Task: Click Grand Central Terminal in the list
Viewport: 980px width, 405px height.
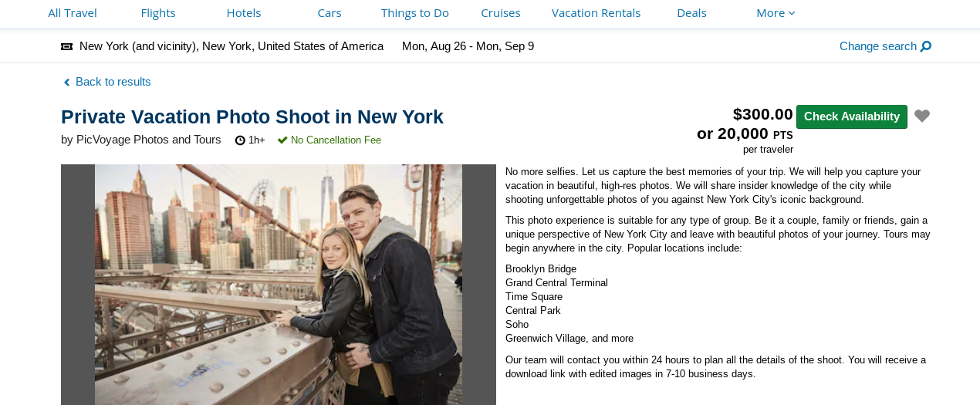Action: [556, 283]
